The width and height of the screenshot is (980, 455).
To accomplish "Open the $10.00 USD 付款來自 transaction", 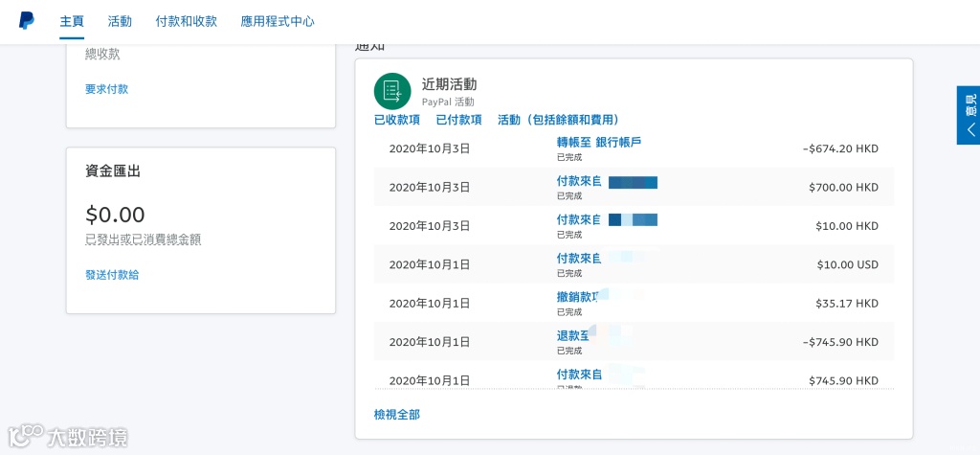I will coord(579,259).
